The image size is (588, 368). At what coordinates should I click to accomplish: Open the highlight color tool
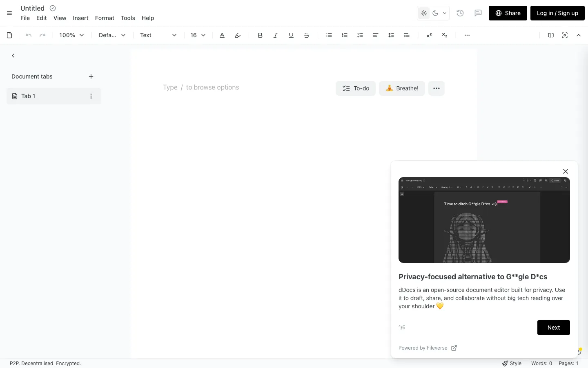coord(238,35)
